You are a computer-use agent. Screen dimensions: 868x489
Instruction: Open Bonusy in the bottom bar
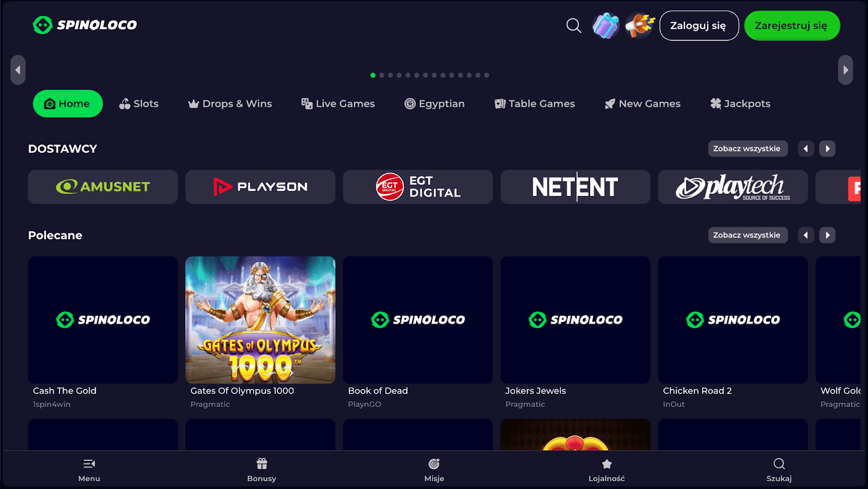[262, 470]
